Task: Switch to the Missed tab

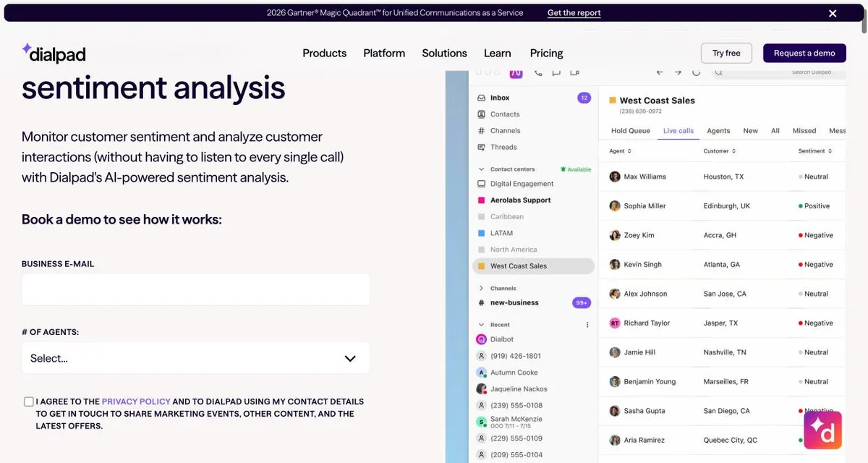Action: point(804,131)
